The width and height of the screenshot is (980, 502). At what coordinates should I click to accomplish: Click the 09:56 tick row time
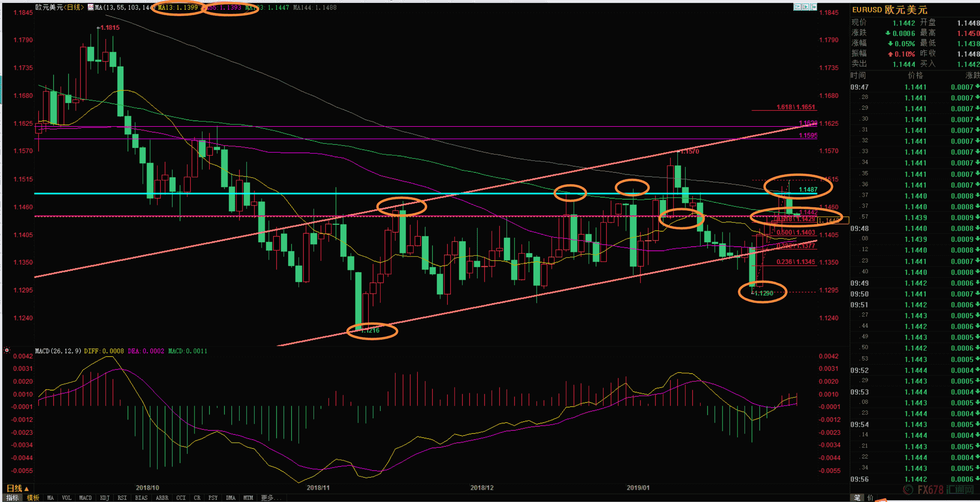859,479
